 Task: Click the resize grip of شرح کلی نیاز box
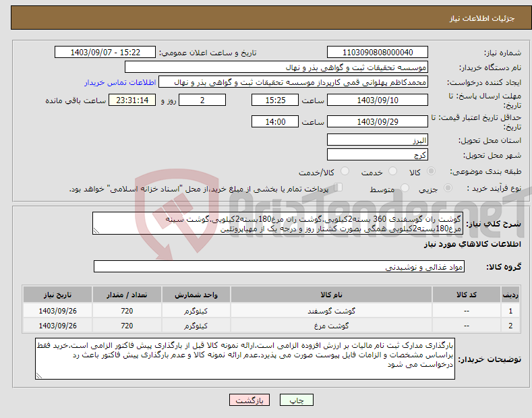point(96,231)
